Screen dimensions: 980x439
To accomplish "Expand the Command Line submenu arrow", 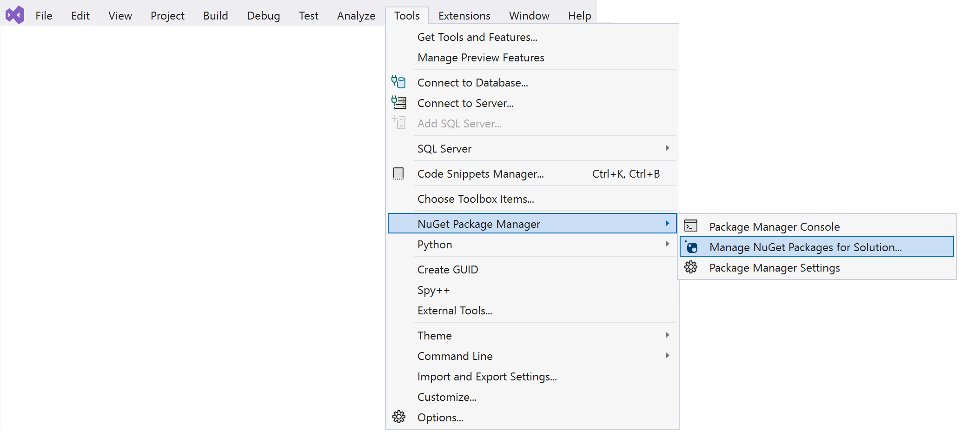I will (x=667, y=356).
